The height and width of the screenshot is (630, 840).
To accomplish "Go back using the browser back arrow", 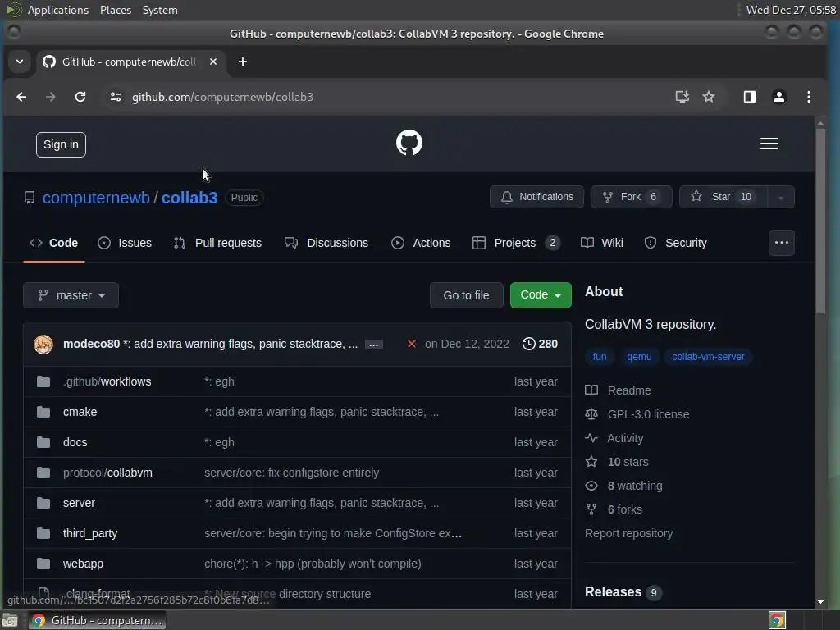I will pyautogui.click(x=21, y=97).
